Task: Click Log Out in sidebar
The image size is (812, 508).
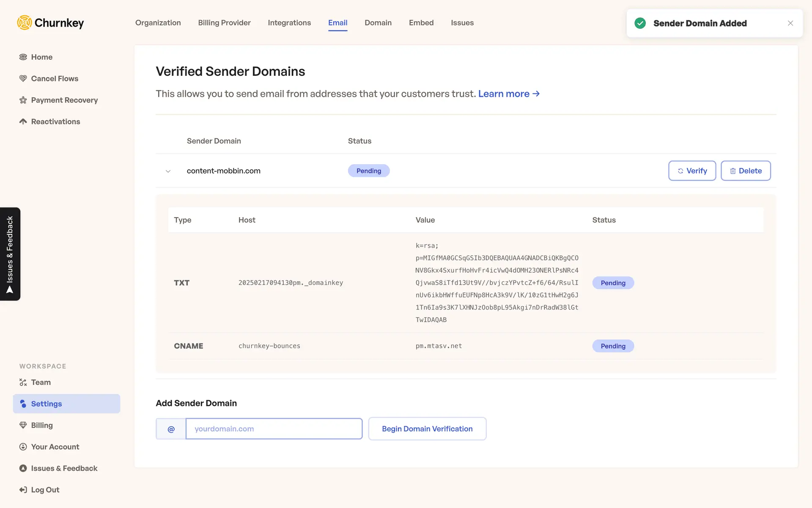Action: pyautogui.click(x=45, y=490)
